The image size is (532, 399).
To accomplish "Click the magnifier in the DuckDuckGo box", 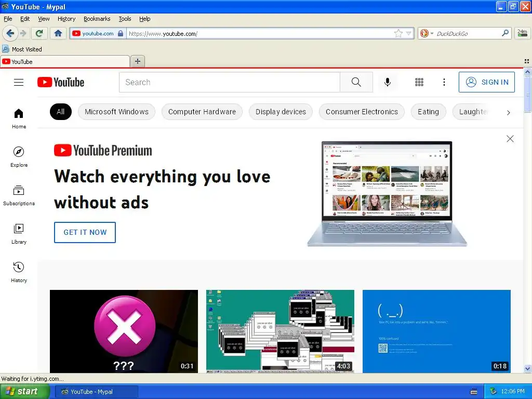I will [x=505, y=33].
